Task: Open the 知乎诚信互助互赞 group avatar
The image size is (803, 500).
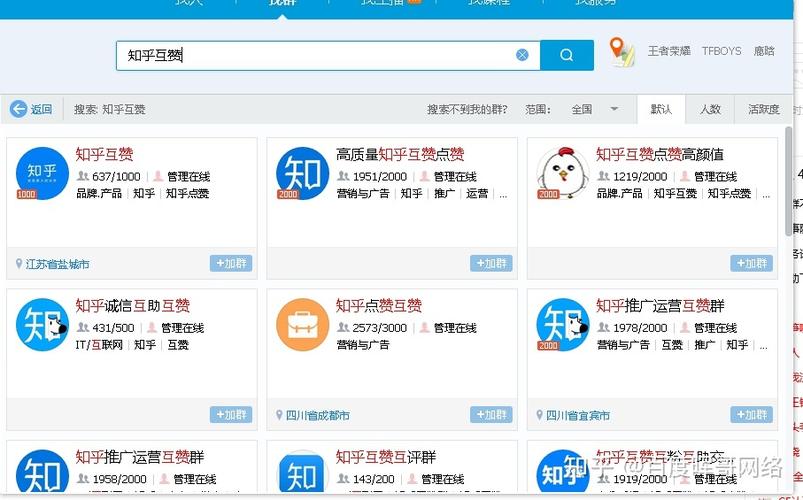Action: pos(42,325)
